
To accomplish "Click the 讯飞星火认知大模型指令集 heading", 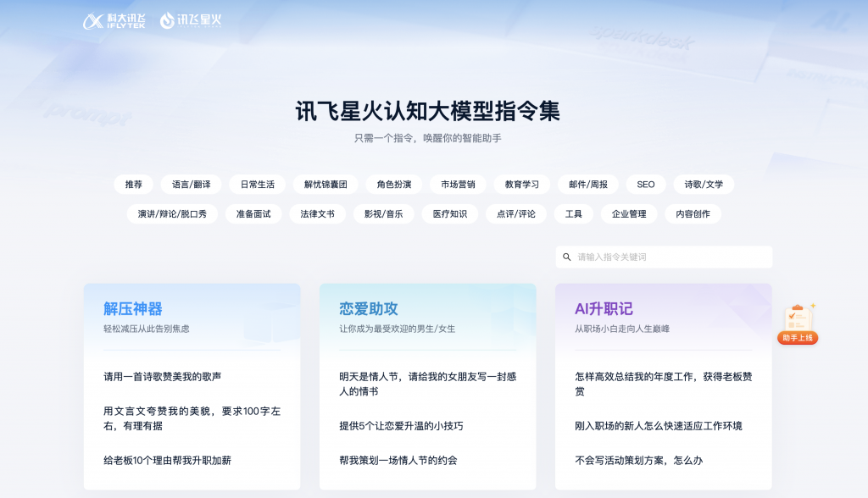I will click(x=428, y=111).
